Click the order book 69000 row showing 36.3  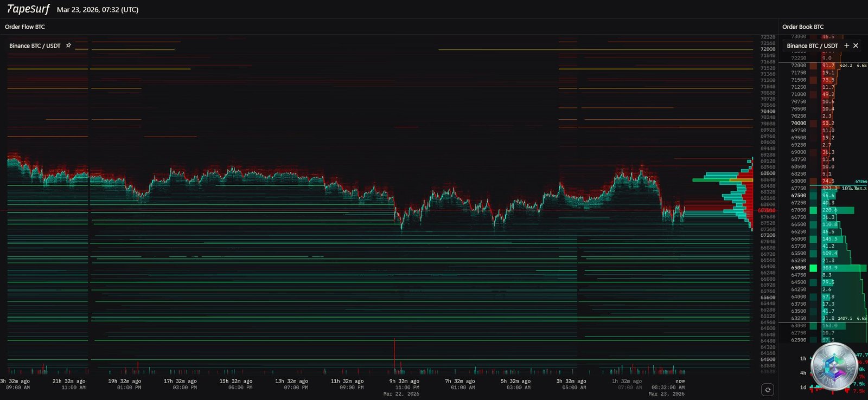click(x=823, y=152)
